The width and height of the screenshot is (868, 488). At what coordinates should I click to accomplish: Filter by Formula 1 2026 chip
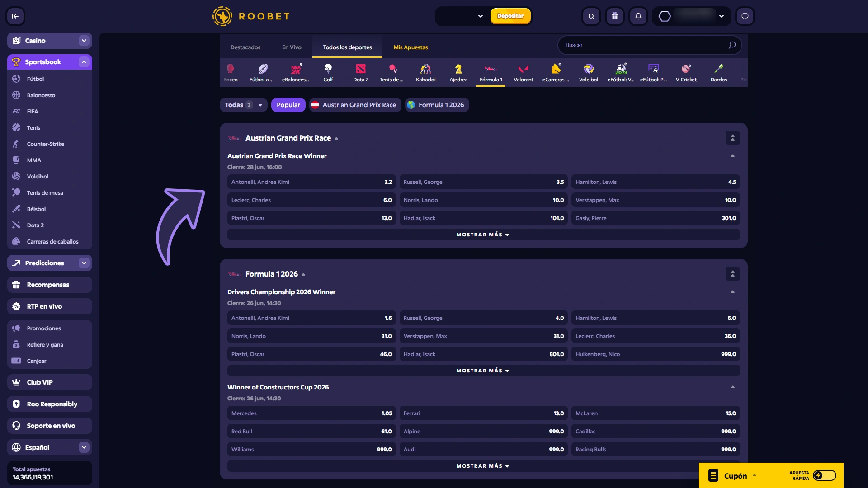point(437,105)
